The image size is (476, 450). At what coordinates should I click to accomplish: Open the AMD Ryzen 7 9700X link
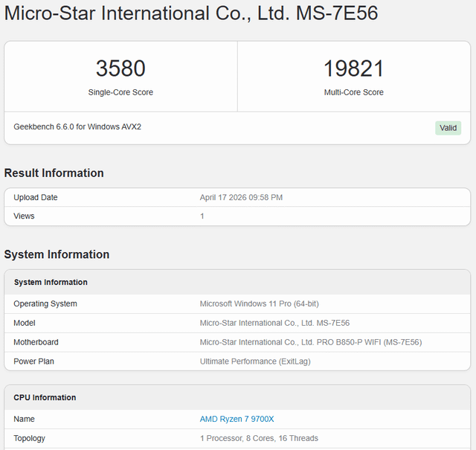237,419
